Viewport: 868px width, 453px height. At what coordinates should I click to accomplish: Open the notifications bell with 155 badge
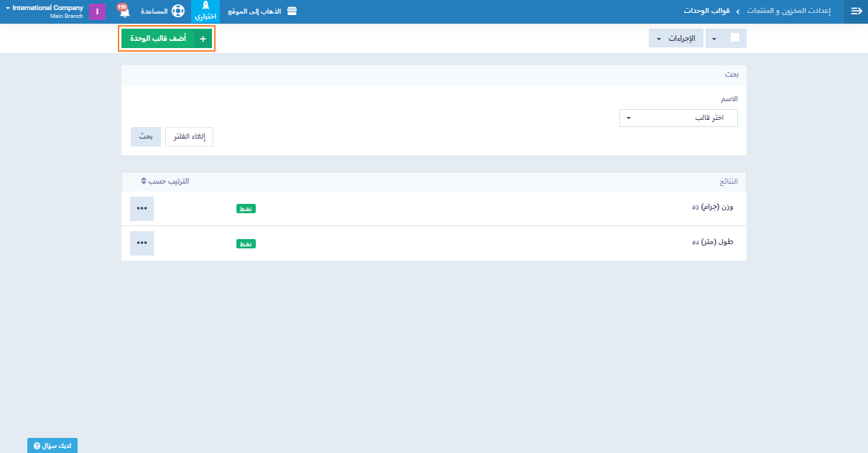point(124,11)
